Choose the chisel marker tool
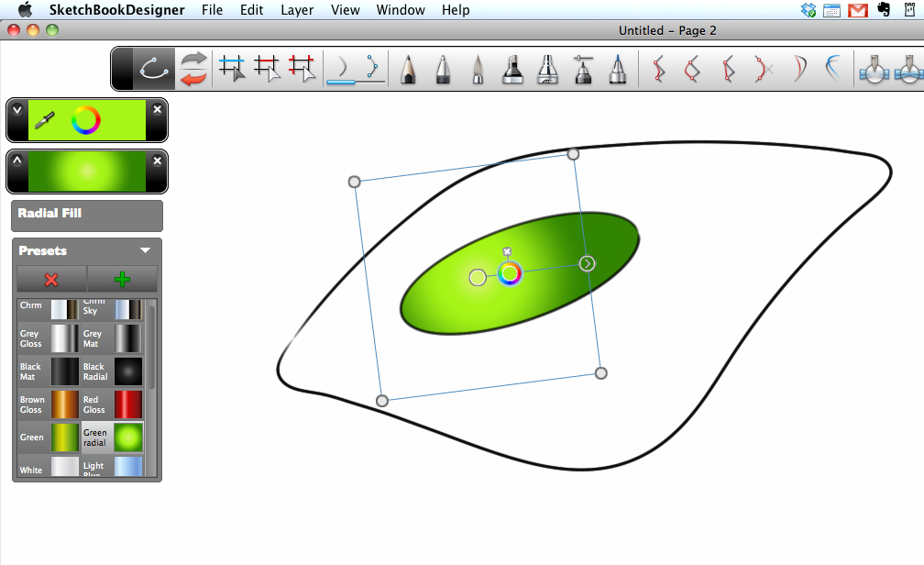Screen dimensions: 924x565 512,70
